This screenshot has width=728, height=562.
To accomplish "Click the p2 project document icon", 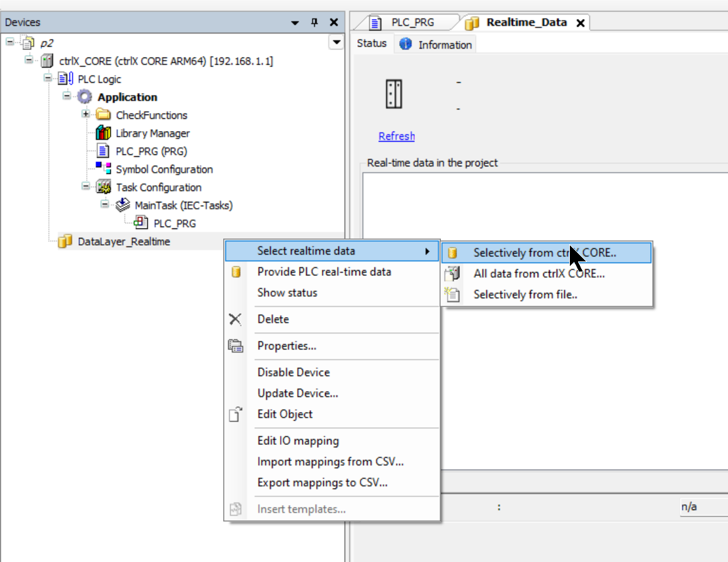I will (x=28, y=43).
